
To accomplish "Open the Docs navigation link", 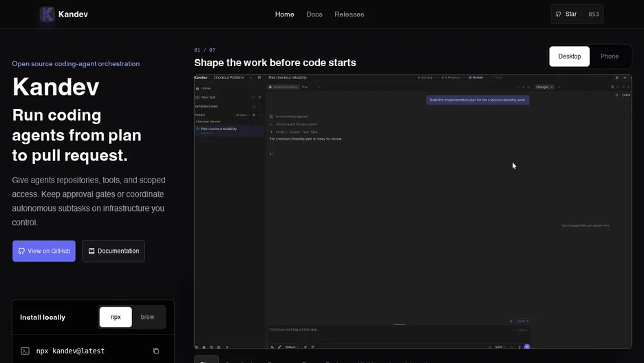I will point(314,14).
